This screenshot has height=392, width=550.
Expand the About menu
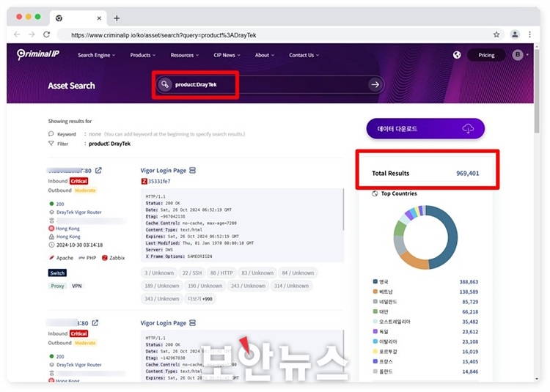click(265, 55)
